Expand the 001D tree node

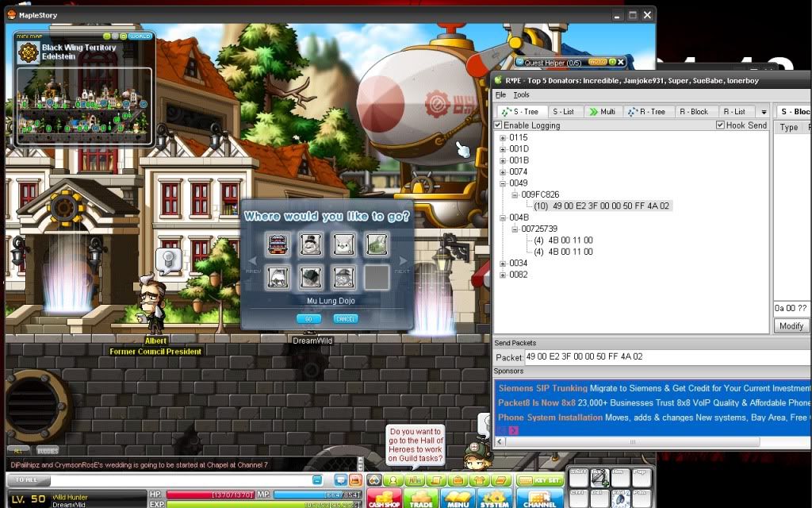click(x=502, y=149)
